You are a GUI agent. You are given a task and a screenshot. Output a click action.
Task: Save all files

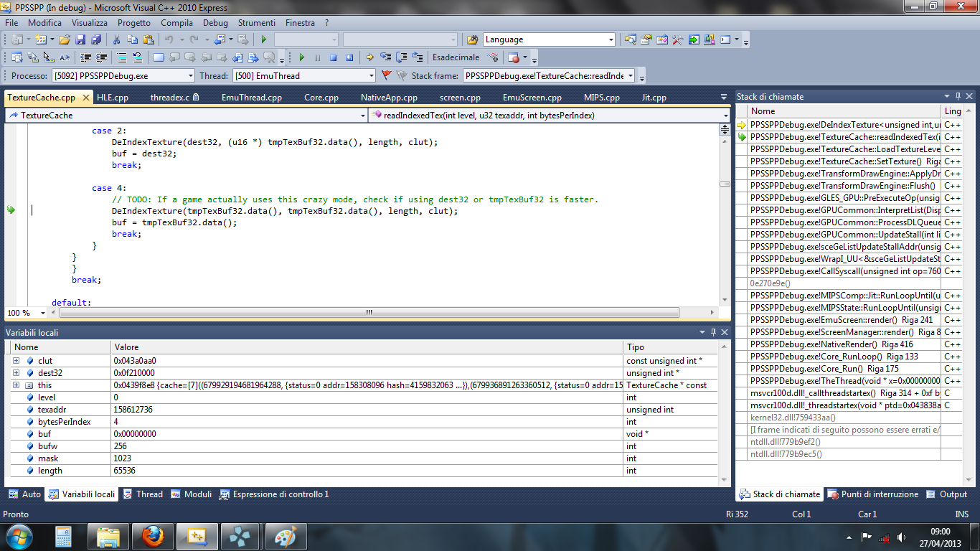[x=95, y=39]
